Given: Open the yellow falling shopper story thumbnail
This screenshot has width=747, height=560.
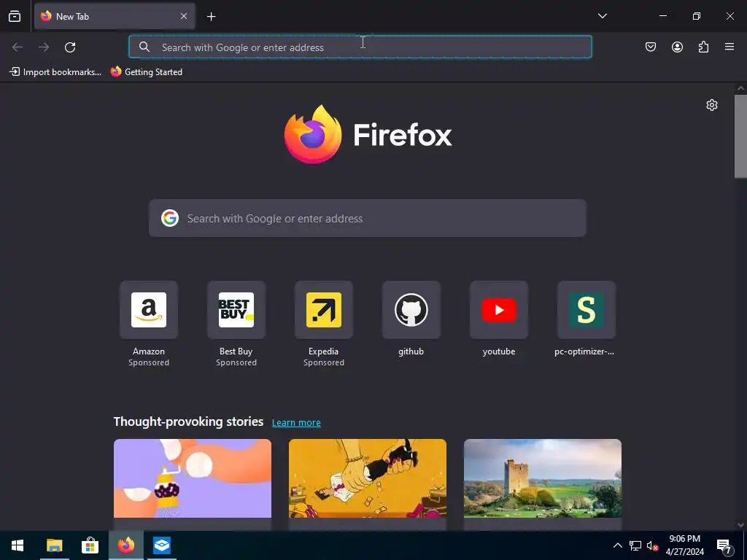Looking at the screenshot, I should pos(368,478).
